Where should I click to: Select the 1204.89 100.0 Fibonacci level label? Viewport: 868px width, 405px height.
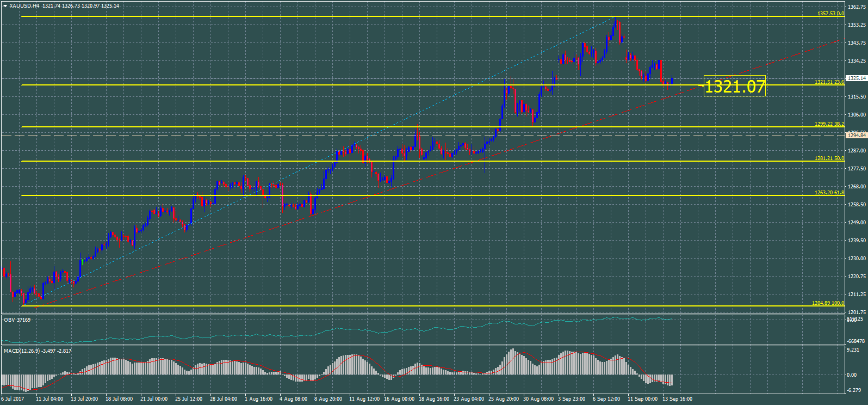point(828,303)
